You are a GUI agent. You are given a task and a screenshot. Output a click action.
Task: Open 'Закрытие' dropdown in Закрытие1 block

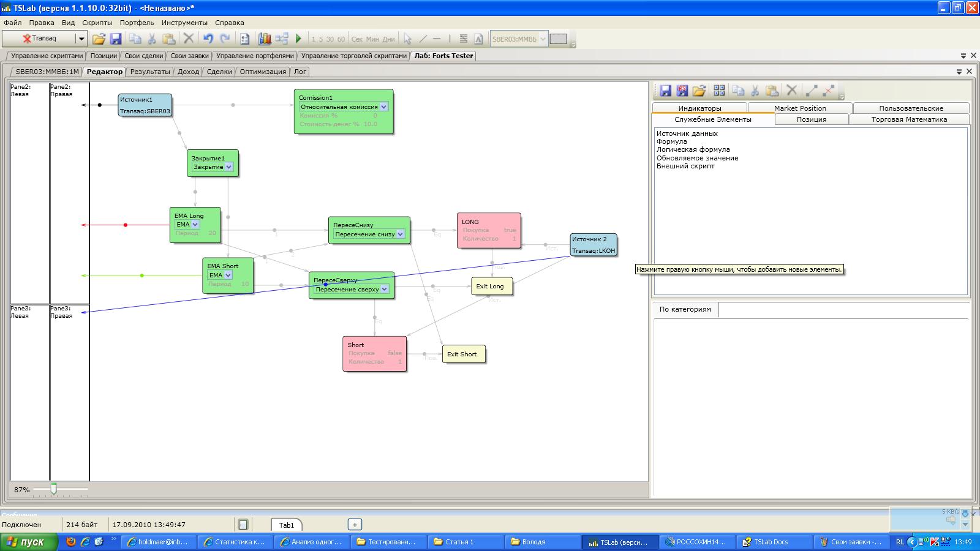click(228, 167)
